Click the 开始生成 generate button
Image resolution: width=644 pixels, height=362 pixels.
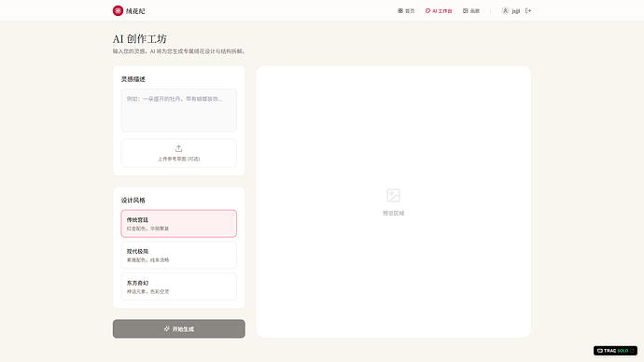pos(178,328)
